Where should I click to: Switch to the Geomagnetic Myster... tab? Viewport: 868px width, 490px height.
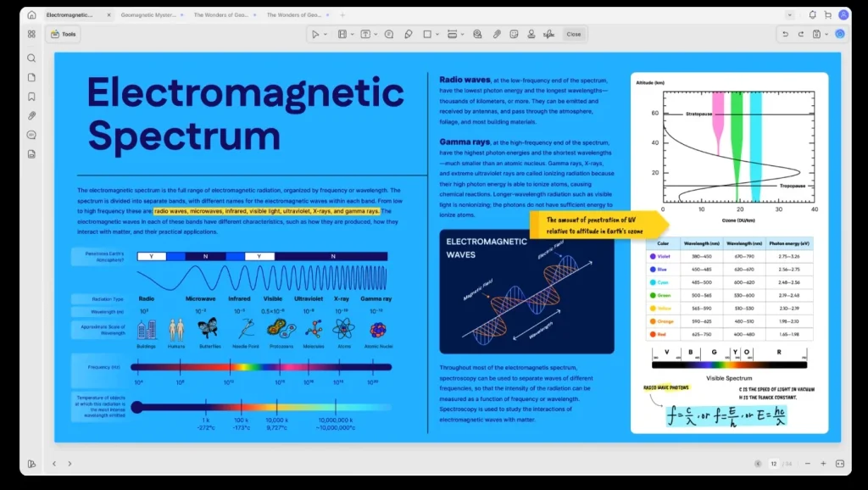(148, 15)
